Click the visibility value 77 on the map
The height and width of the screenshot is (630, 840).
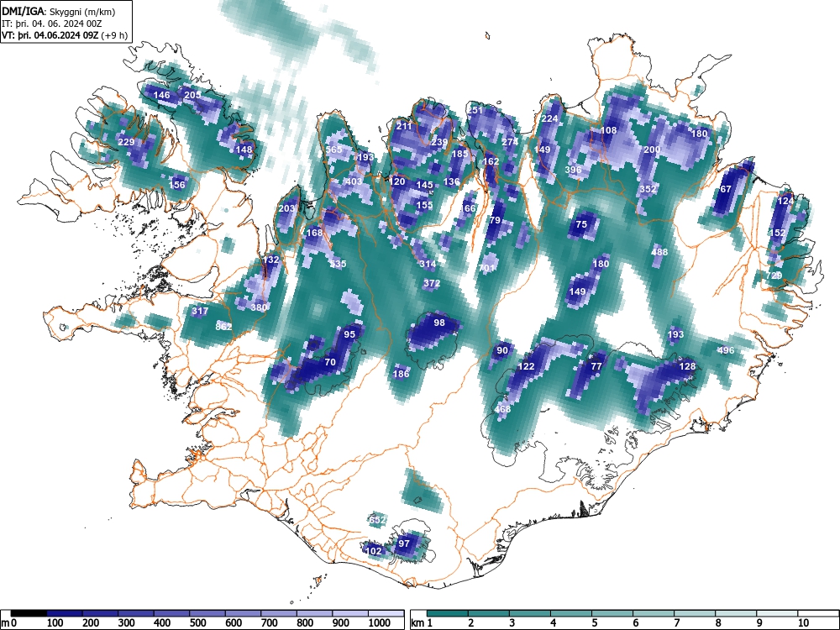pos(596,366)
